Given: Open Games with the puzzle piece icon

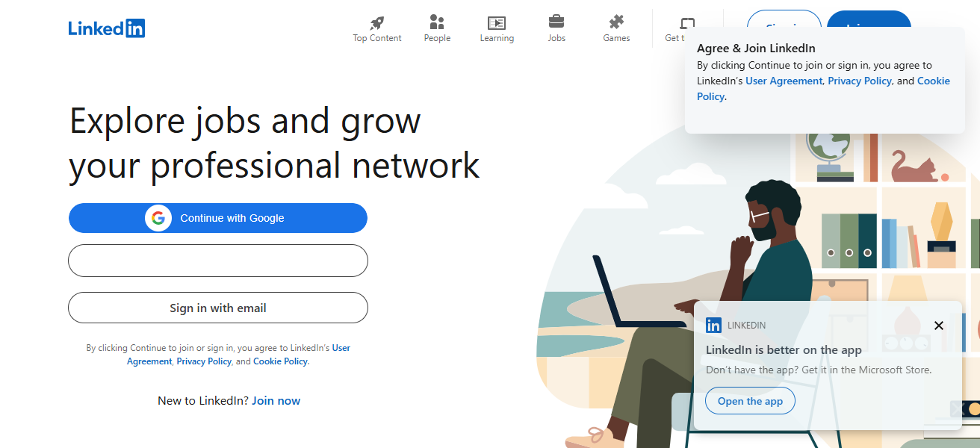Looking at the screenshot, I should point(616,29).
